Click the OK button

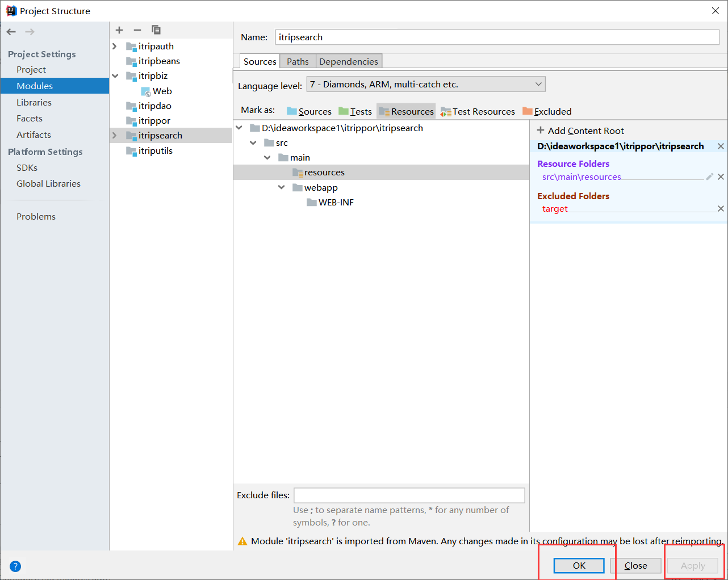coord(579,566)
